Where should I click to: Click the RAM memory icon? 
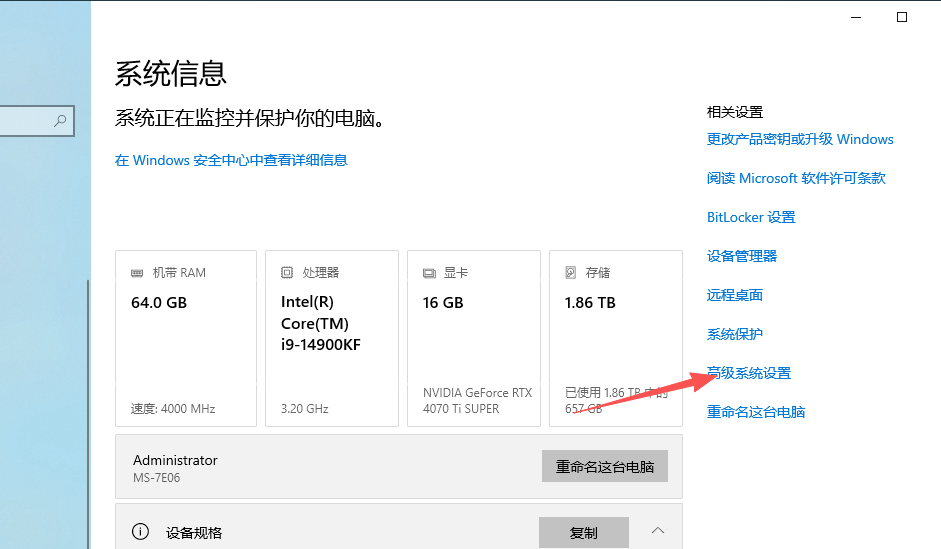click(x=137, y=273)
